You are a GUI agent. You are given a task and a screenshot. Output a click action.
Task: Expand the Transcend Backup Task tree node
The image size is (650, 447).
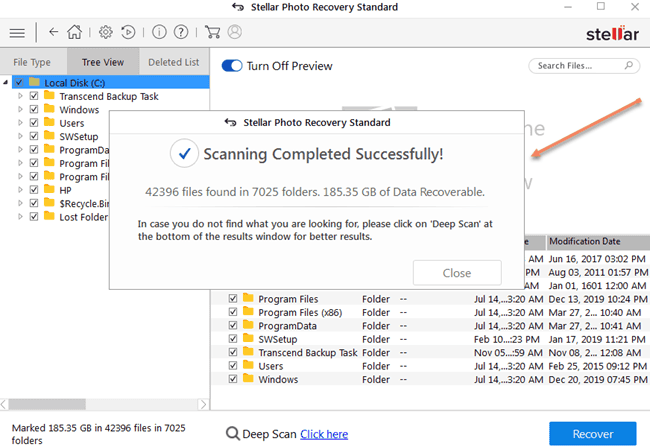coord(20,96)
